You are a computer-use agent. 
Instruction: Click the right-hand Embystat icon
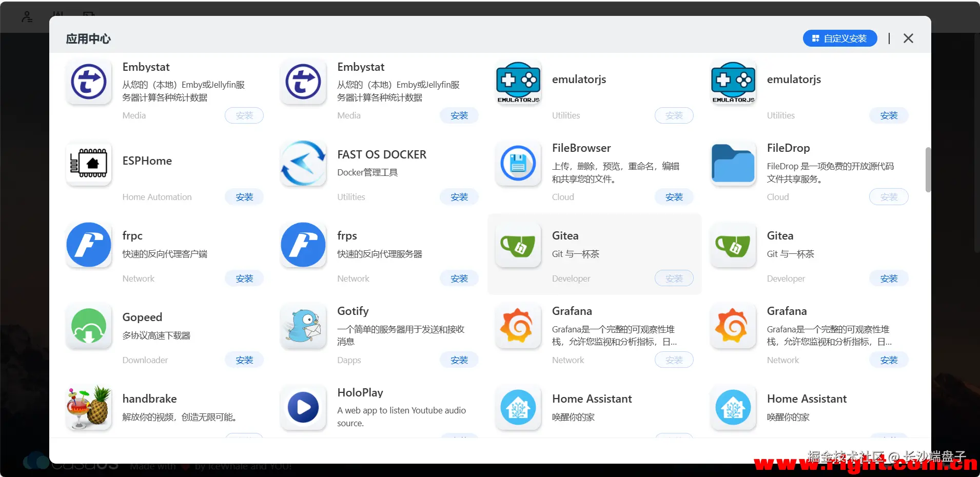tap(303, 82)
